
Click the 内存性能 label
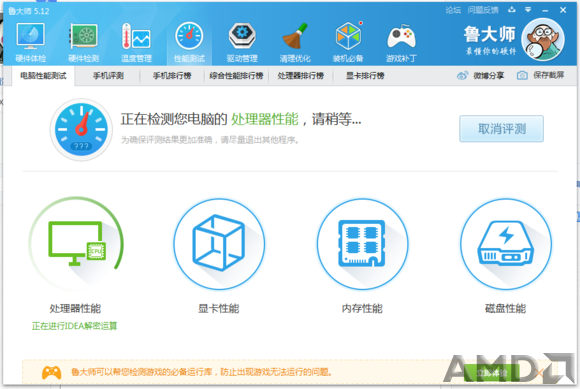coord(362,308)
